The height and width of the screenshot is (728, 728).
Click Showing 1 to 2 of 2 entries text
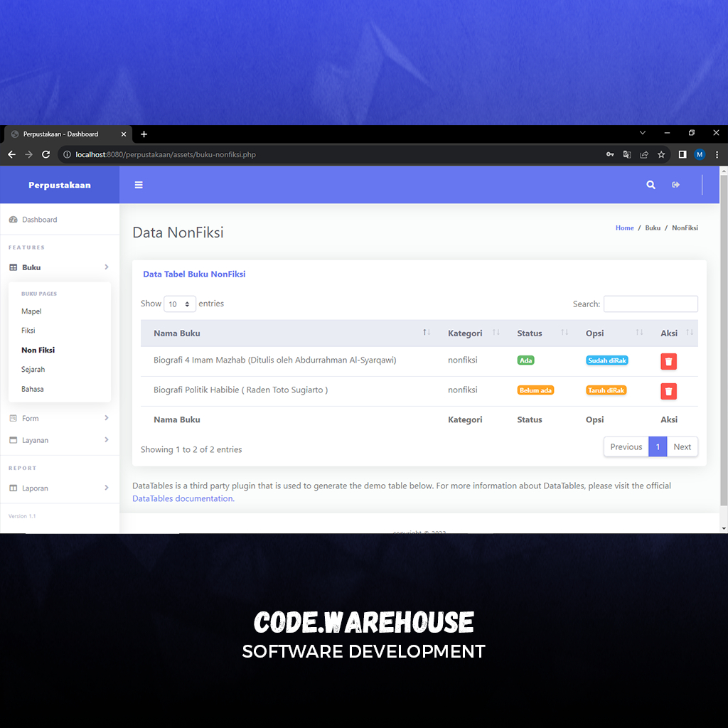191,449
